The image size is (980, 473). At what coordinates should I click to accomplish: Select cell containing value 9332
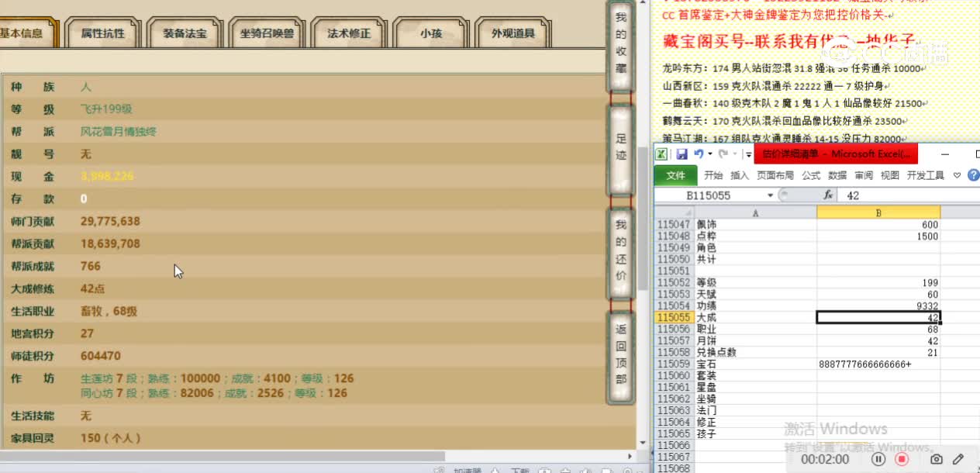(878, 306)
